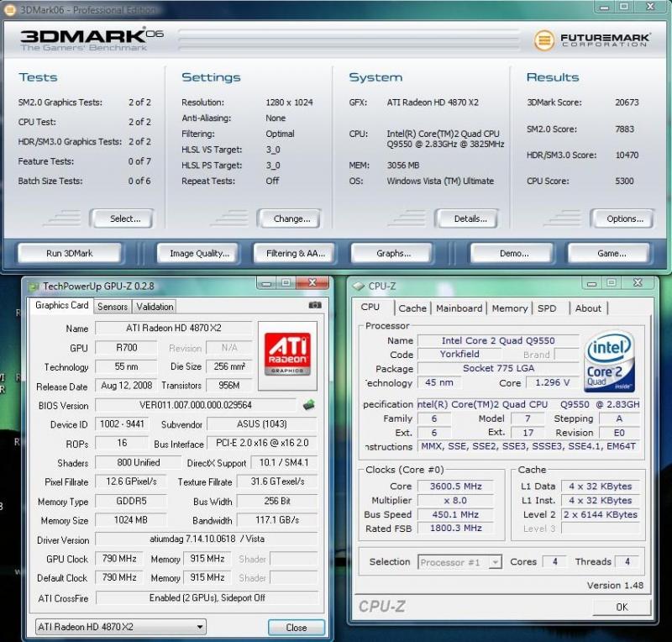The width and height of the screenshot is (672, 642).
Task: Click the Bandwidth 117.1 GB/s field
Action: pyautogui.click(x=277, y=520)
